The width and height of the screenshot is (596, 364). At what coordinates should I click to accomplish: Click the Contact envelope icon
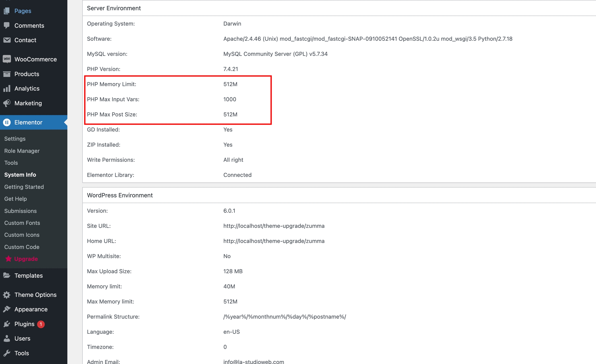7,40
